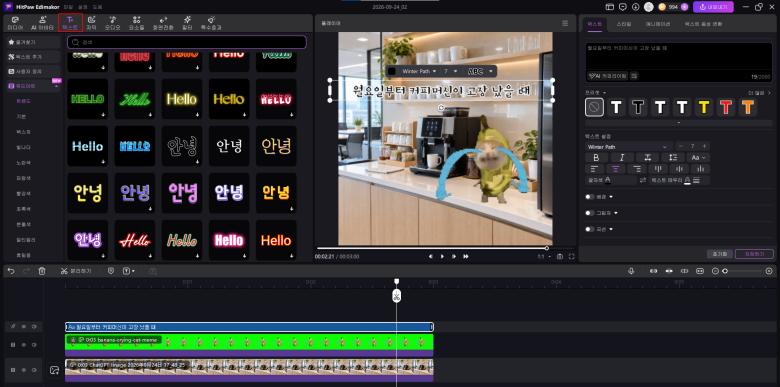Select the Favorites category with star icon
Viewport: 780px width, 387px height.
[33, 42]
